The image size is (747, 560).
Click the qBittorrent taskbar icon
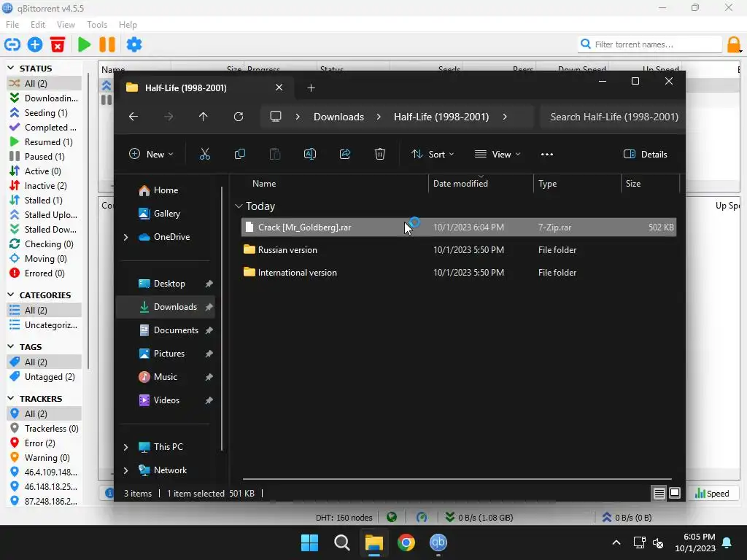coord(438,542)
